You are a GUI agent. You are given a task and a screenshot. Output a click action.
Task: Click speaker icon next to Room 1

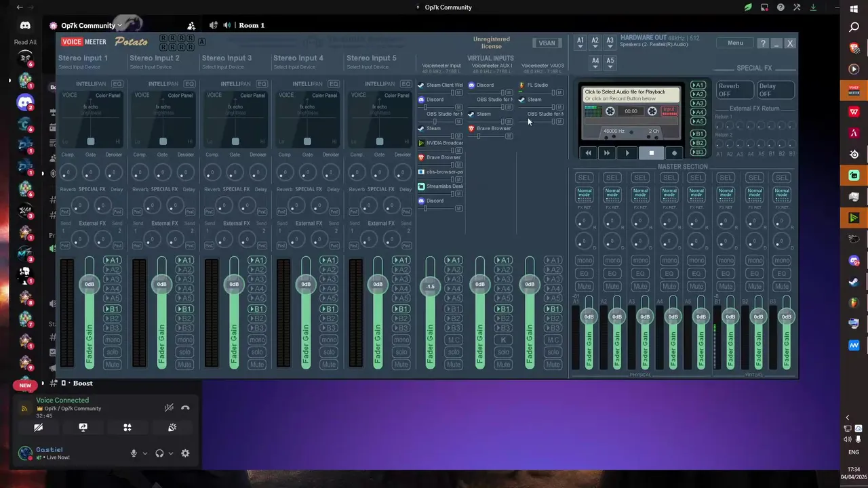(x=226, y=25)
